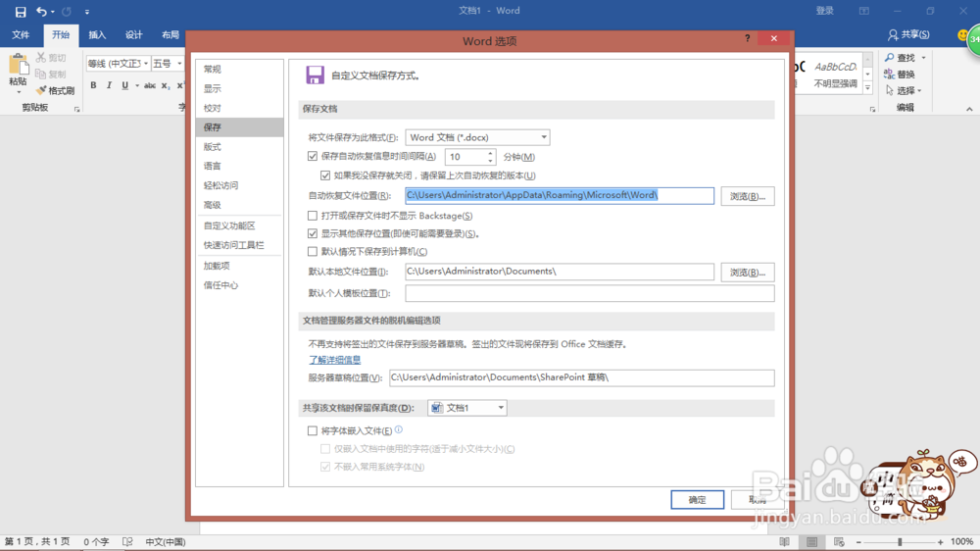Toggle Italic formatting button
The height and width of the screenshot is (551, 980).
tap(109, 85)
